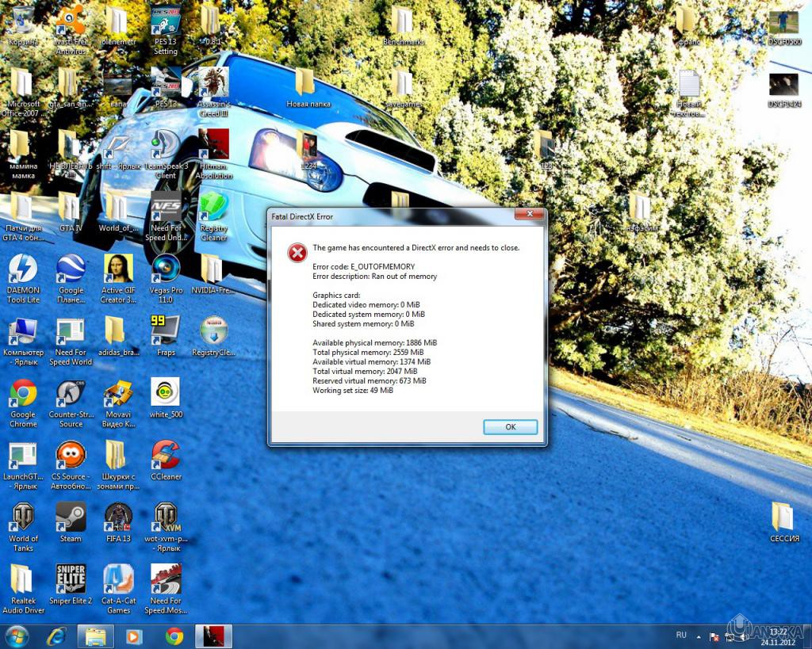Open Windows Explorer from the taskbar

pos(95,636)
